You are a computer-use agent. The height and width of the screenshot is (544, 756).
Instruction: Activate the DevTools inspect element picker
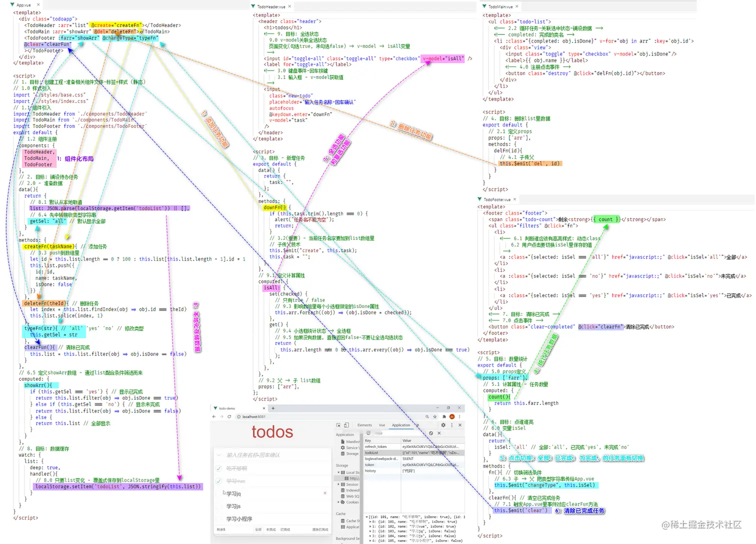point(338,425)
